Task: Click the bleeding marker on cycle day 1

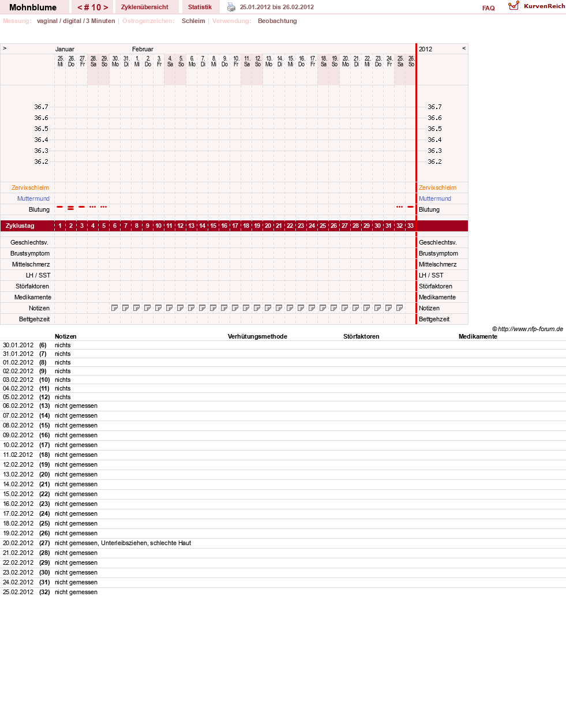Action: coord(60,207)
